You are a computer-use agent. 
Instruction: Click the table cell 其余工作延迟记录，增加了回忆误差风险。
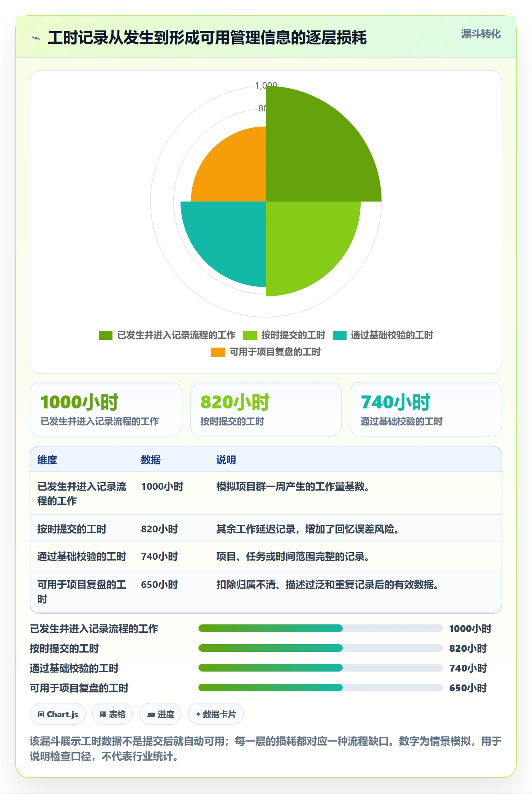click(308, 529)
